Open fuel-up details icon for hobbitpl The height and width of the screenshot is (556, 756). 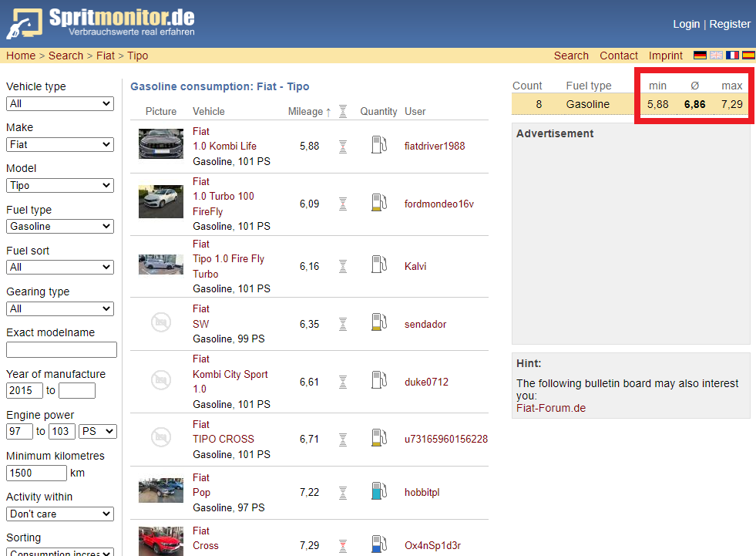click(379, 491)
